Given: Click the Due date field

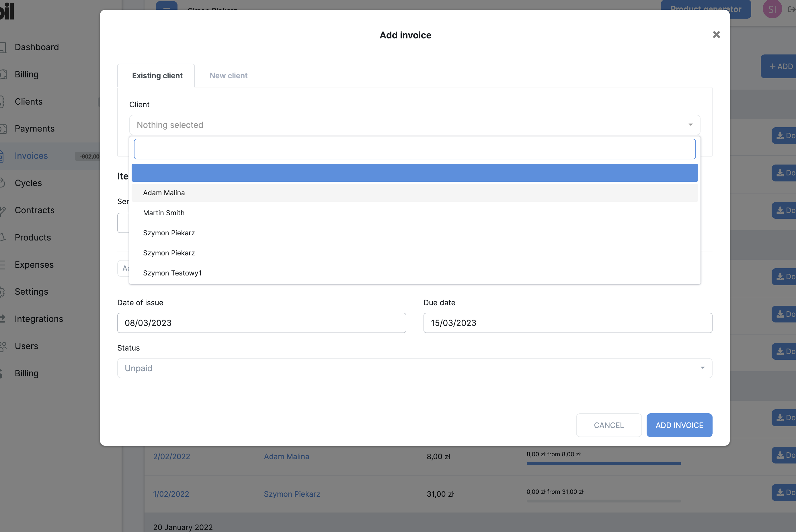Looking at the screenshot, I should pos(567,323).
